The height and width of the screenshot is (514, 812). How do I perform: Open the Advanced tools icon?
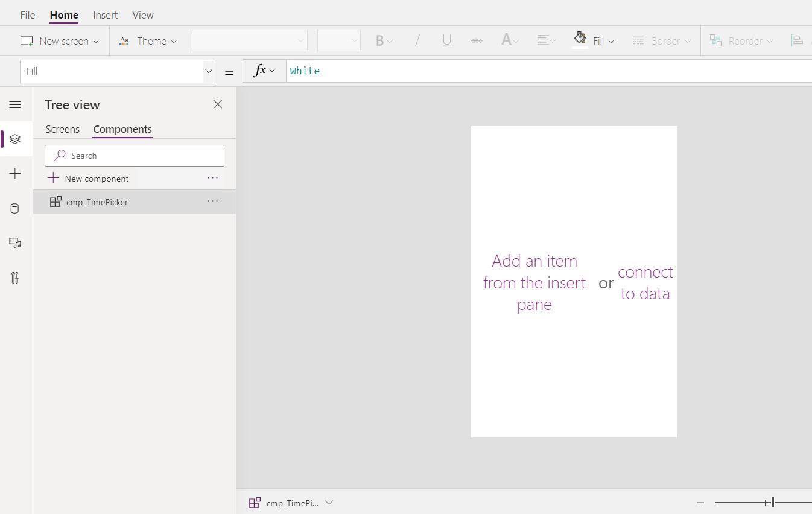pos(15,278)
